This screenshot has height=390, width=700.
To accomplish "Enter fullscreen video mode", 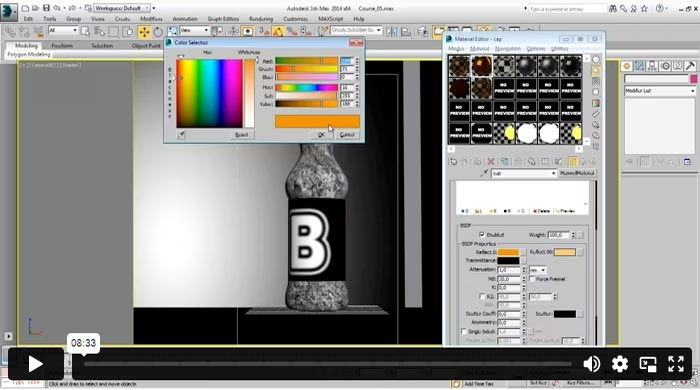I will 676,364.
